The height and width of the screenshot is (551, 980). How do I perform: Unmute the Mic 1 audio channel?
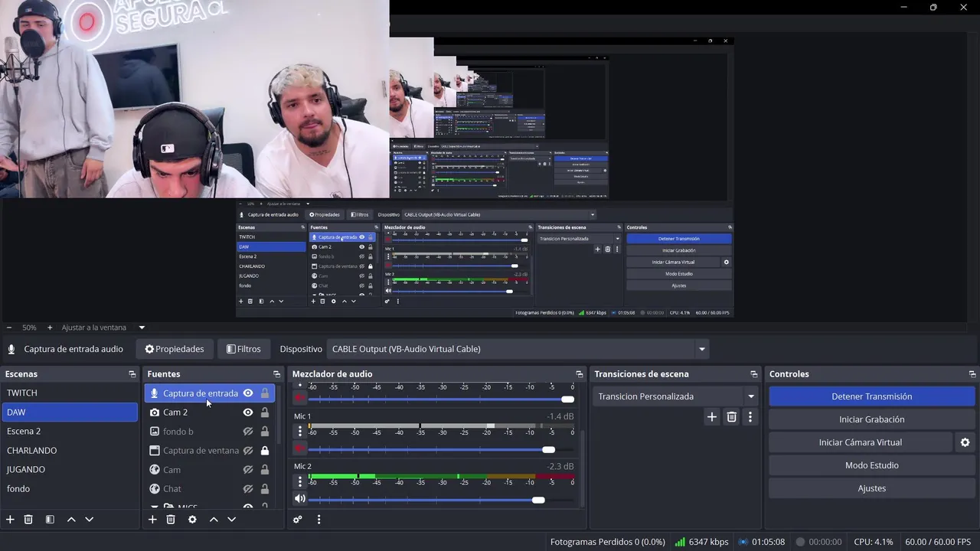click(300, 449)
